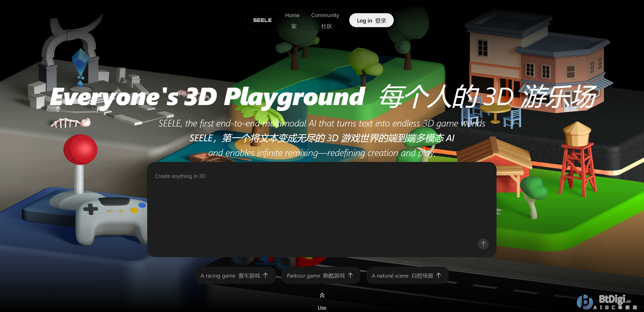The image size is (644, 312).
Task: Click the 家 label under Home
Action: tap(294, 26)
